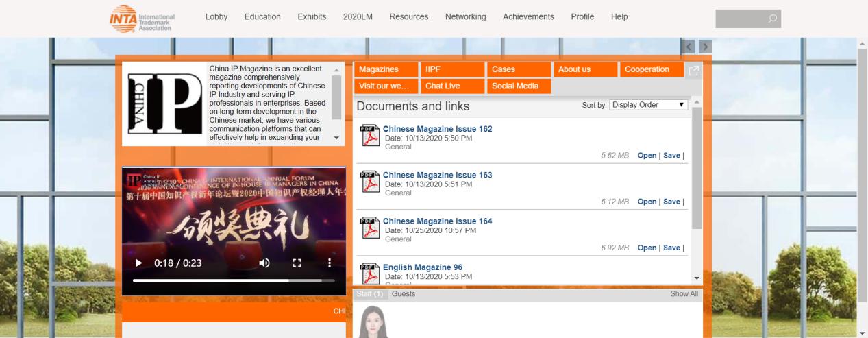This screenshot has width=868, height=338.
Task: Click Open for Chinese Magazine Issue 162
Action: [647, 156]
